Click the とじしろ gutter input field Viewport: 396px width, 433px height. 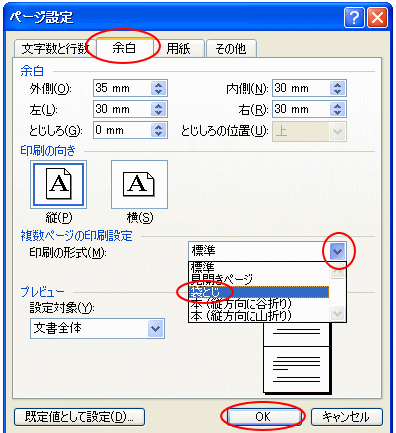point(122,130)
